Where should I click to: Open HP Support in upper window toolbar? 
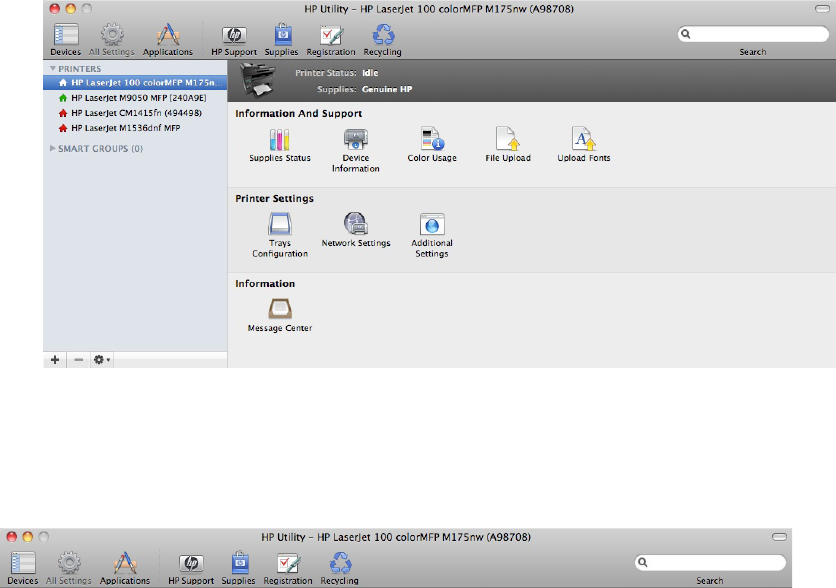pos(234,39)
